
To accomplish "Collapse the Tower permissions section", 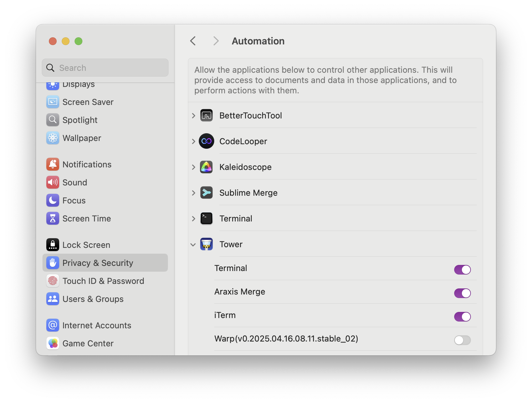I will point(193,244).
